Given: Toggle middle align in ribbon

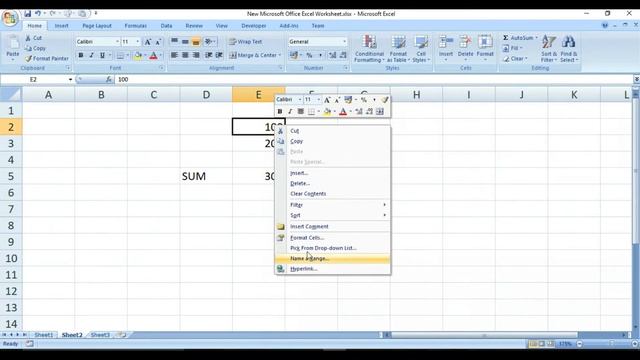Looking at the screenshot, I should pyautogui.click(x=185, y=42).
